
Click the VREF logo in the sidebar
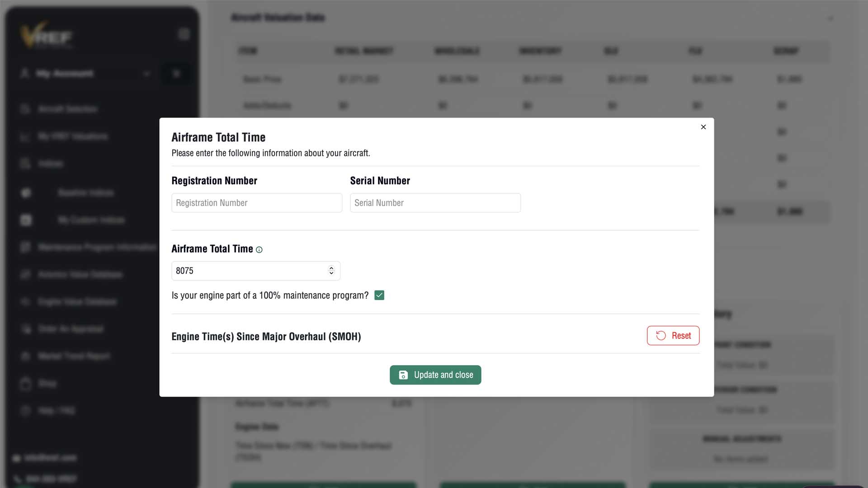tap(46, 35)
